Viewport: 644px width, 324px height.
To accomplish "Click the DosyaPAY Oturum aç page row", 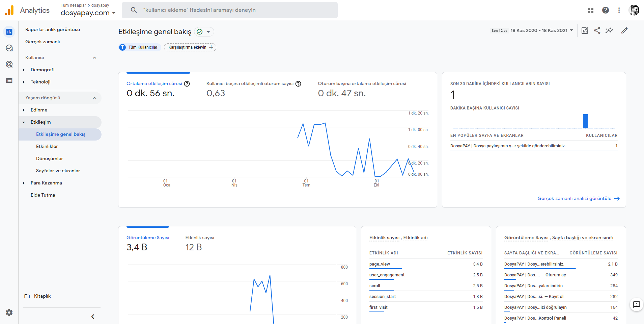I will click(561, 275).
